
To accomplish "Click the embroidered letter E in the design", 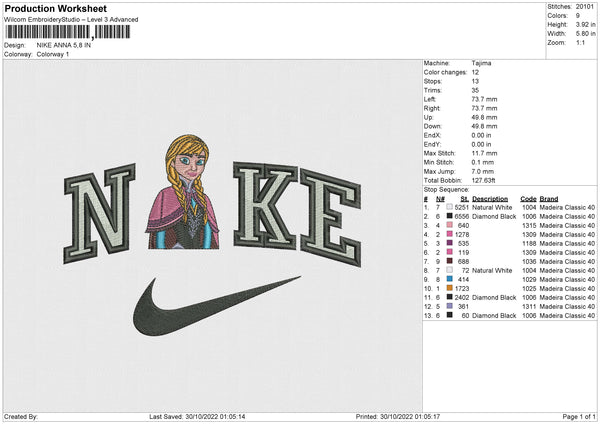I will click(331, 217).
